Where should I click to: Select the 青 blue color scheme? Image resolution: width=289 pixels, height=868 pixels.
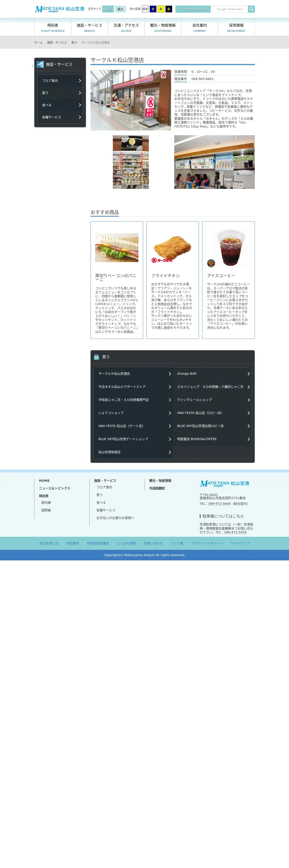point(153,9)
